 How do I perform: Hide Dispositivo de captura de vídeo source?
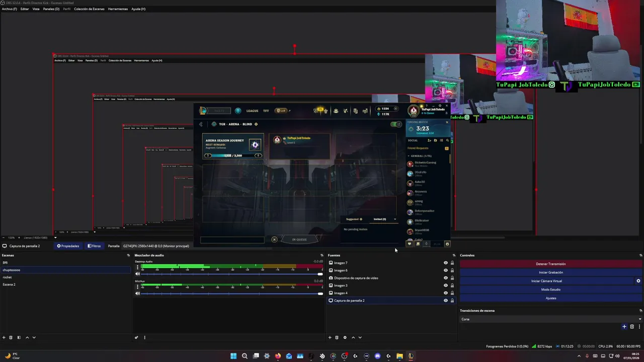(x=445, y=278)
